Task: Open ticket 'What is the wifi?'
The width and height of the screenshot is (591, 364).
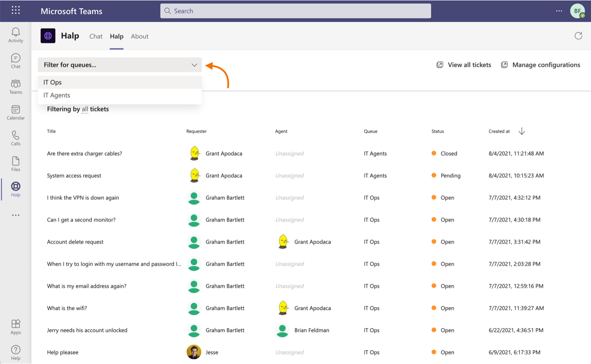Action: tap(67, 308)
